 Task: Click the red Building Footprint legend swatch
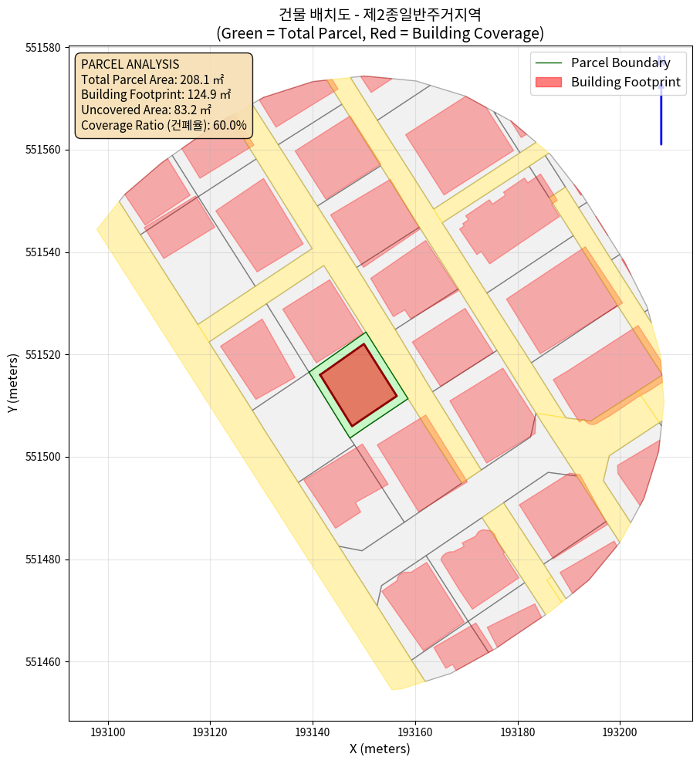548,83
